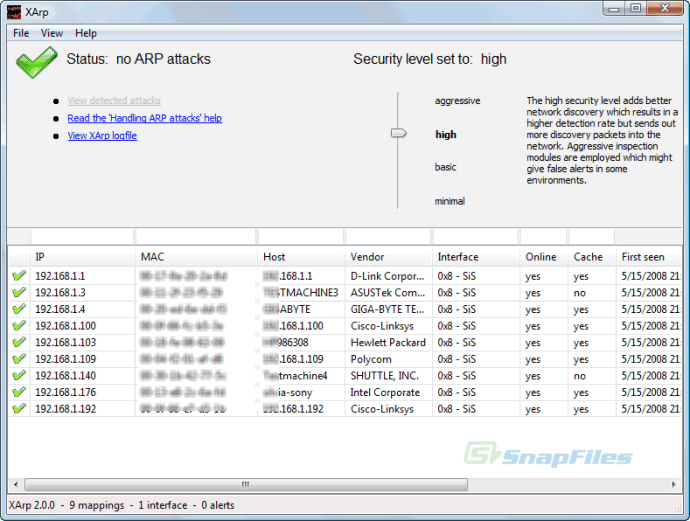Sort table by Cache column header
The width and height of the screenshot is (690, 521).
(591, 257)
